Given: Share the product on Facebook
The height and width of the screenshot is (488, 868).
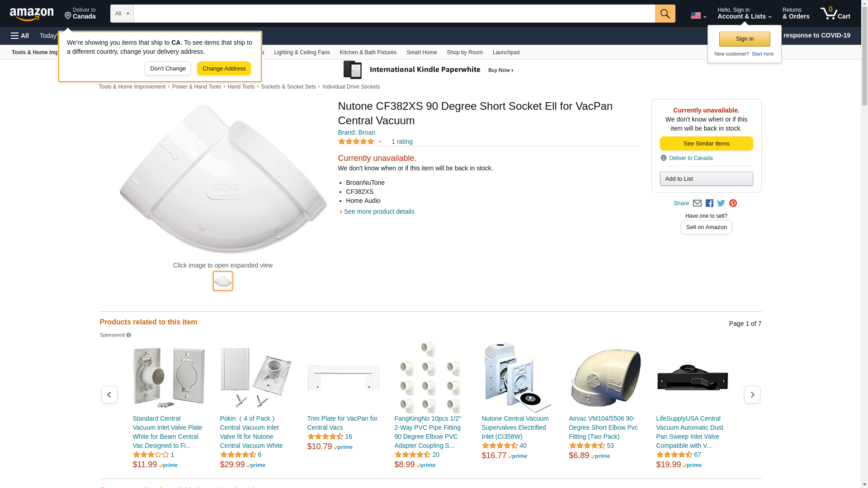Looking at the screenshot, I should click(x=709, y=203).
